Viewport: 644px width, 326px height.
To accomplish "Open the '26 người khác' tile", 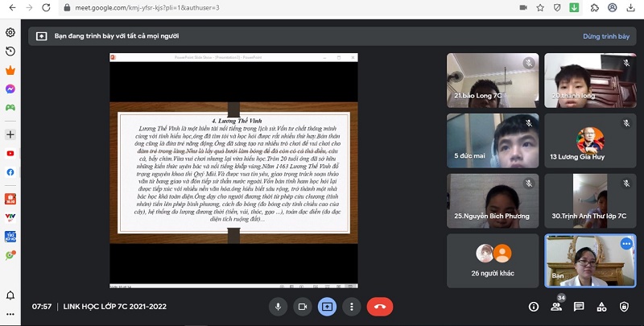I will (x=493, y=260).
